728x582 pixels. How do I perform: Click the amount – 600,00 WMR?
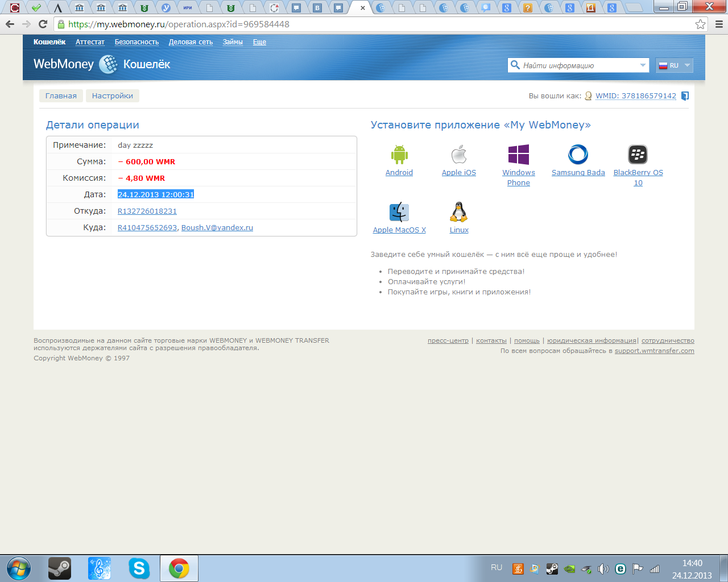(147, 161)
